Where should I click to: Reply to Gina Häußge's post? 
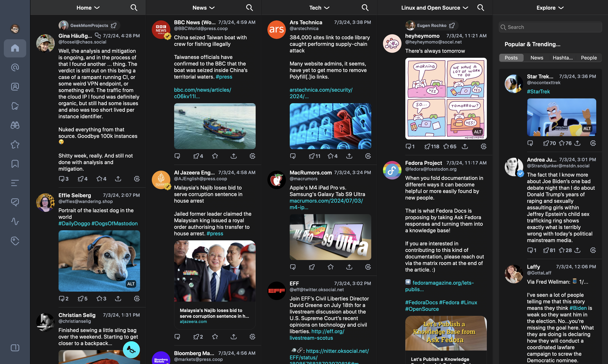[x=63, y=179]
